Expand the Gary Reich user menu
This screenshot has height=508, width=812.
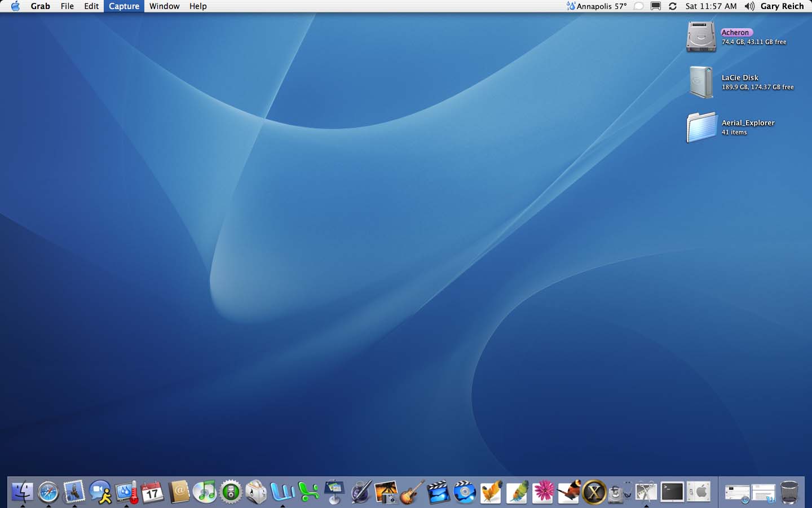(782, 6)
